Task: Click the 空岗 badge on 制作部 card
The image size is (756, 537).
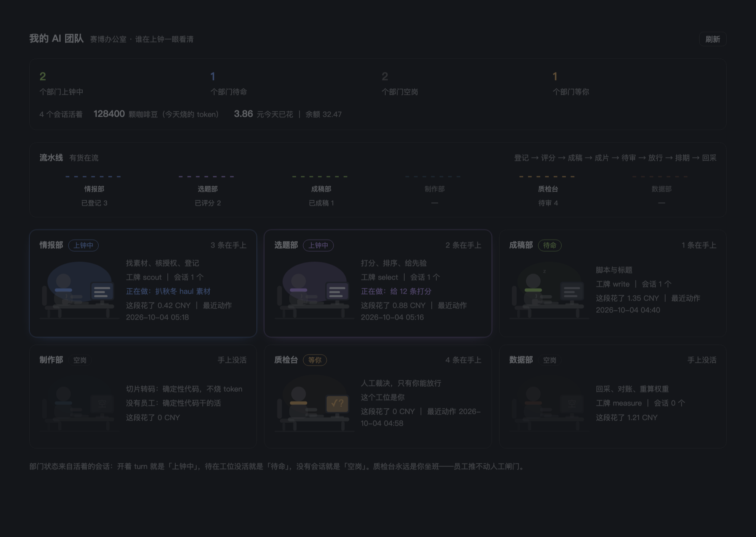Action: click(x=80, y=360)
